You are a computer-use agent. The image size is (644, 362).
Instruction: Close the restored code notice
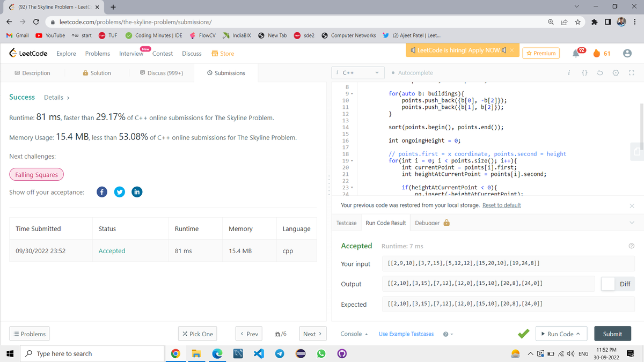(x=632, y=206)
